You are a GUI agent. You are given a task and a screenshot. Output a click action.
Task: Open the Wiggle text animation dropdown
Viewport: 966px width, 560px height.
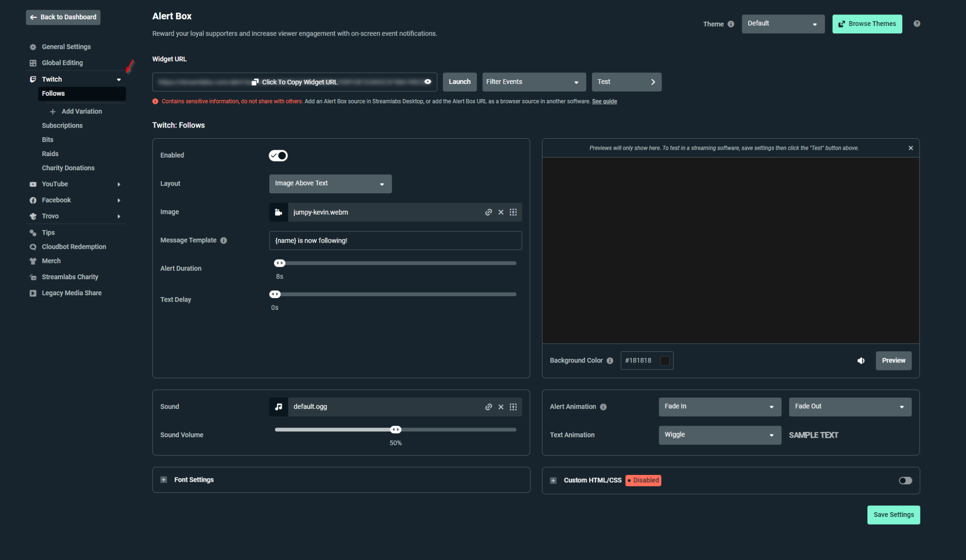click(719, 435)
